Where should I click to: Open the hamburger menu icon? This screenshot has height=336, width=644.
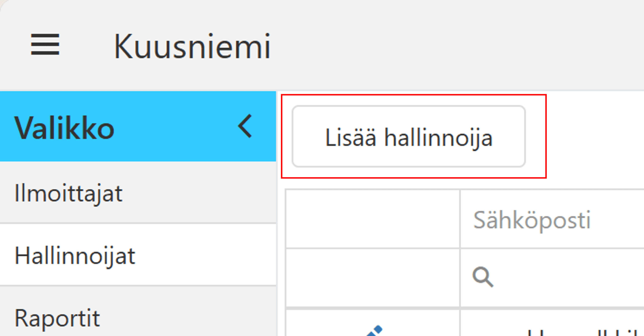pyautogui.click(x=45, y=45)
